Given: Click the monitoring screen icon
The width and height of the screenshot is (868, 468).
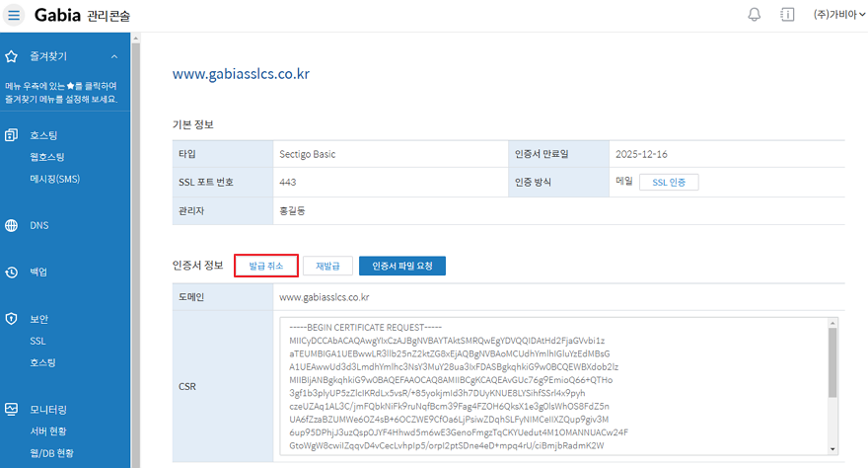Looking at the screenshot, I should pyautogui.click(x=12, y=410).
